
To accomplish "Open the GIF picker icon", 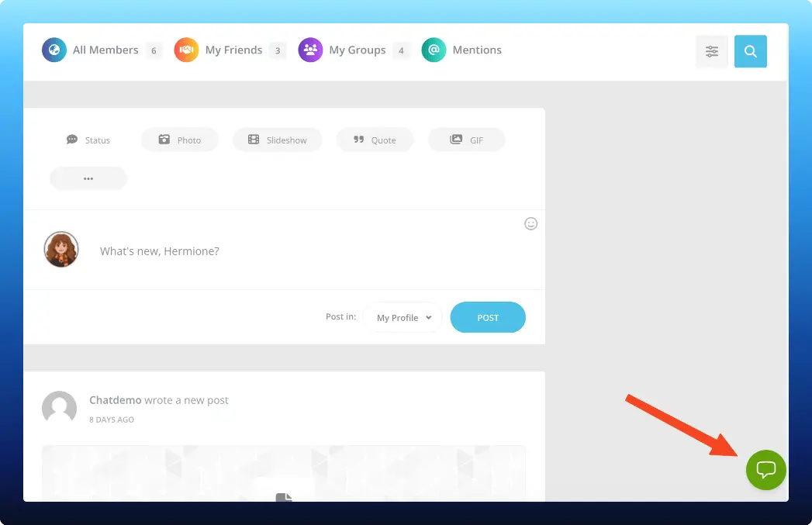I will pos(456,140).
